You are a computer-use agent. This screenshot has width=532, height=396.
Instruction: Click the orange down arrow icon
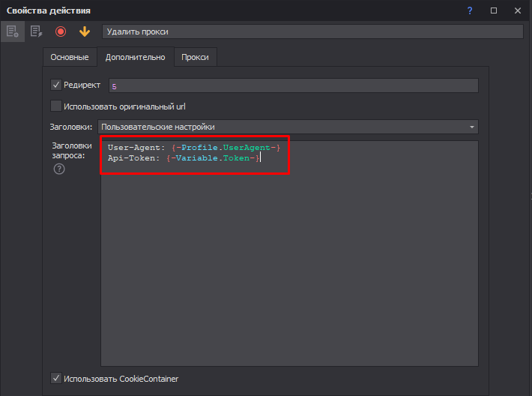(x=84, y=31)
